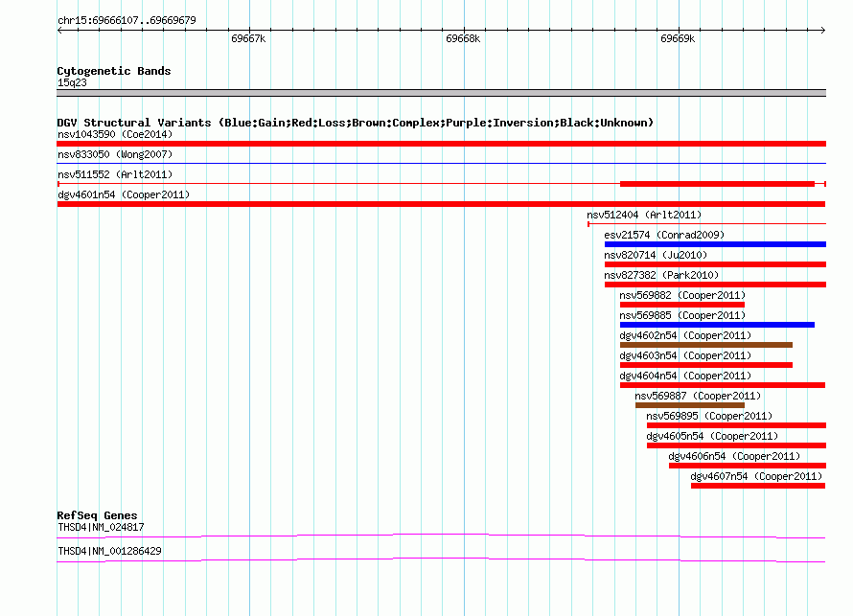Click the esv21574 (Conrad2009) blue gain bar
853x616 pixels.
[x=715, y=244]
